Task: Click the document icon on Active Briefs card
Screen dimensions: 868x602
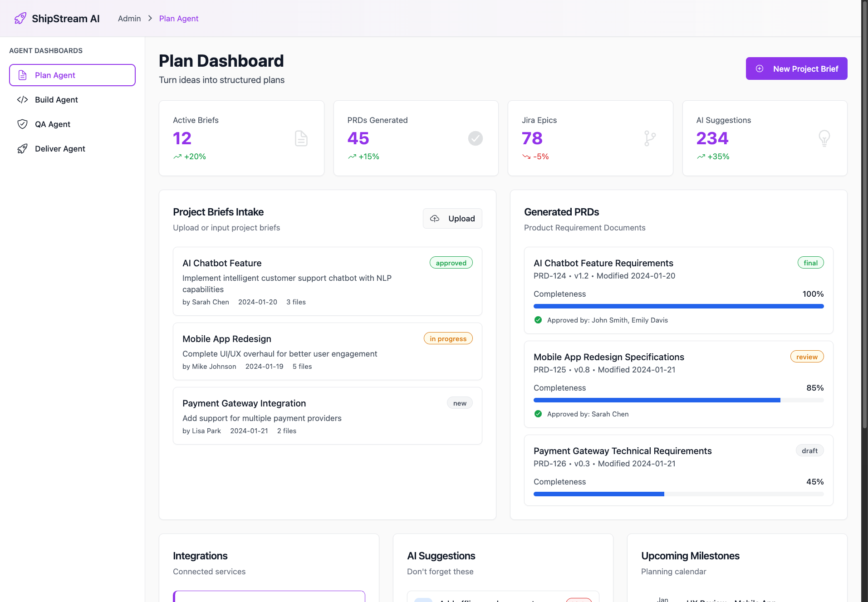Action: click(301, 138)
